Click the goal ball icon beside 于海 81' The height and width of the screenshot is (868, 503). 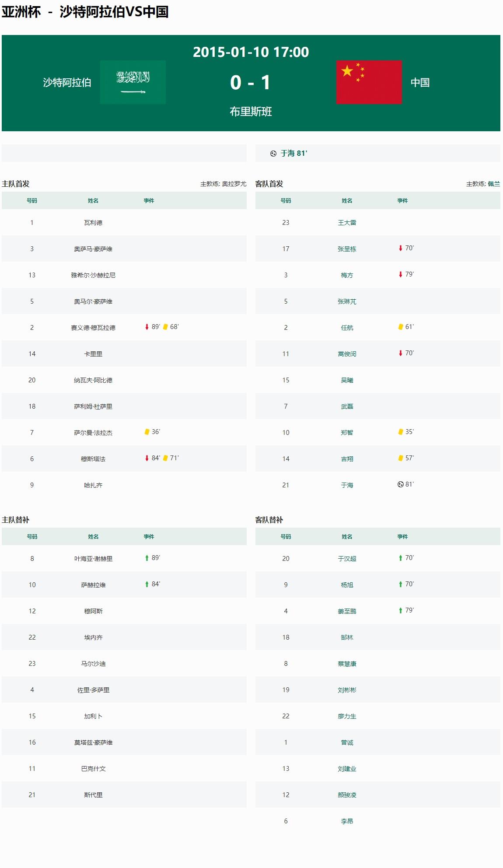tap(273, 154)
